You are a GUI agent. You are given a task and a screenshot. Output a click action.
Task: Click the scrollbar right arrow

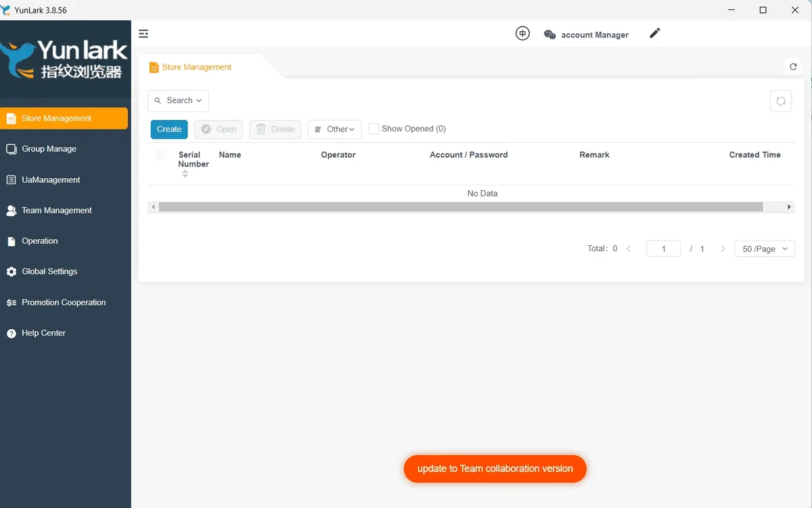(x=789, y=207)
